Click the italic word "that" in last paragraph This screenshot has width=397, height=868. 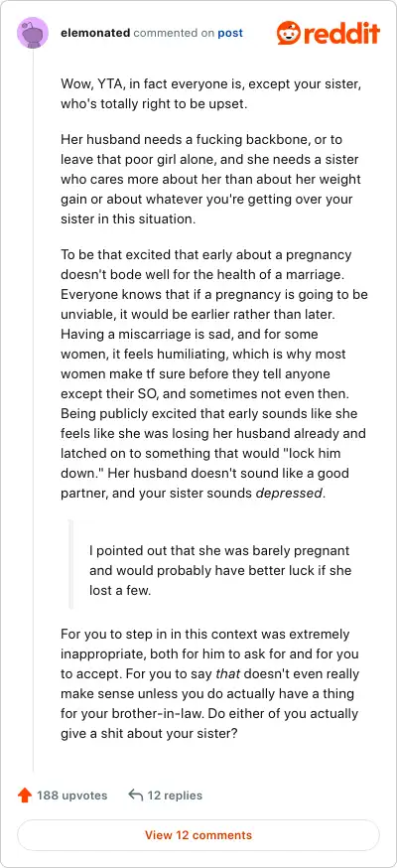228,673
